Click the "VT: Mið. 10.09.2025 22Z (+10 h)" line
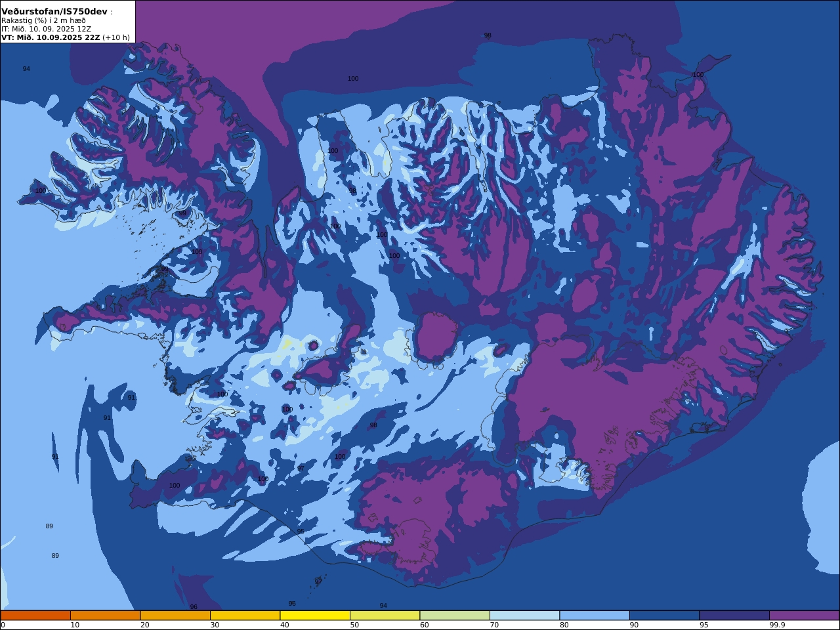This screenshot has width=840, height=630. tap(66, 37)
